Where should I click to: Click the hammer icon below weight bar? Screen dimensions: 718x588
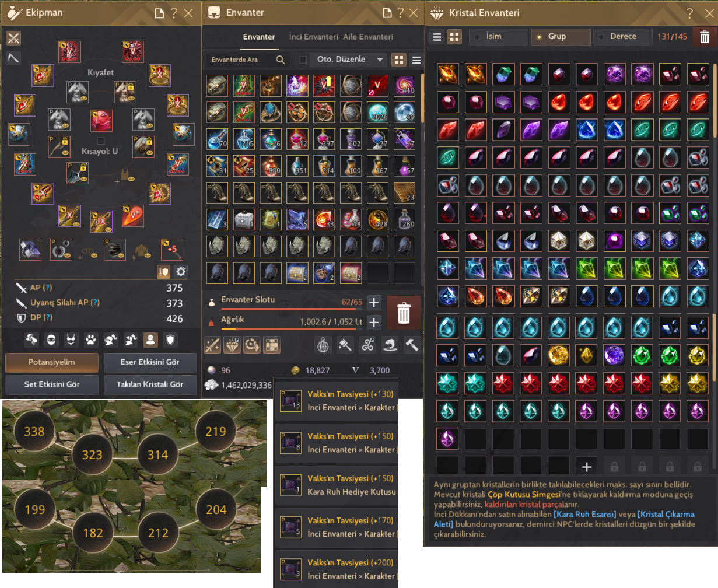point(412,345)
